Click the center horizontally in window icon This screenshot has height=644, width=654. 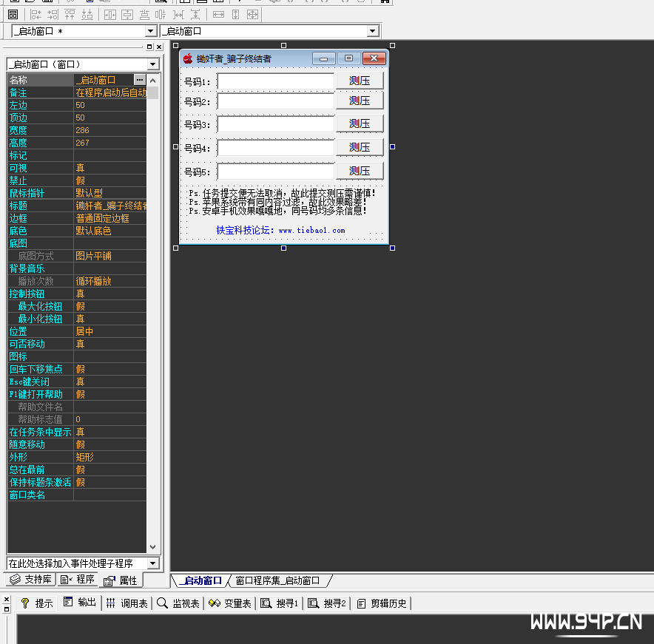tap(110, 15)
